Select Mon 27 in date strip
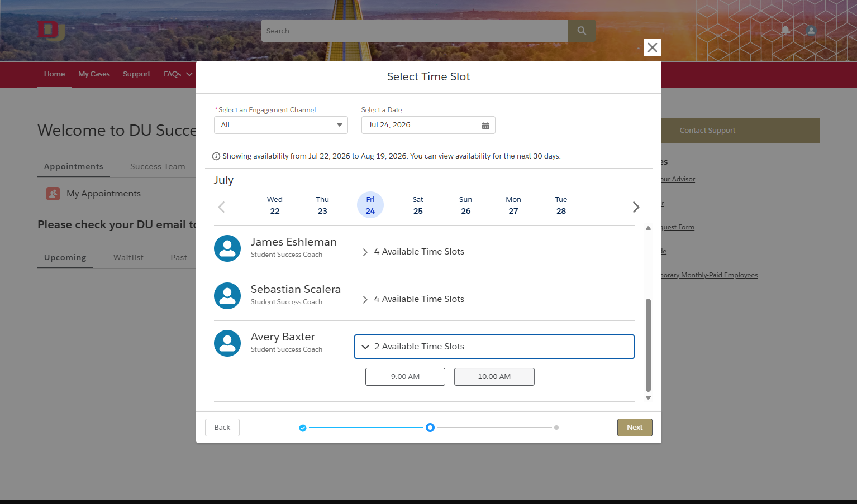The width and height of the screenshot is (857, 504). (513, 205)
